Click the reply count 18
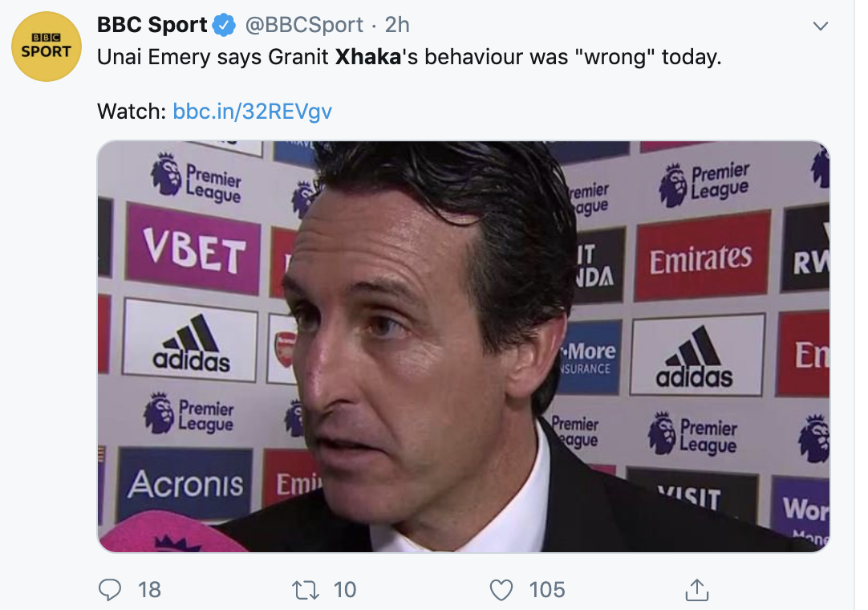This screenshot has height=610, width=868. 149,590
